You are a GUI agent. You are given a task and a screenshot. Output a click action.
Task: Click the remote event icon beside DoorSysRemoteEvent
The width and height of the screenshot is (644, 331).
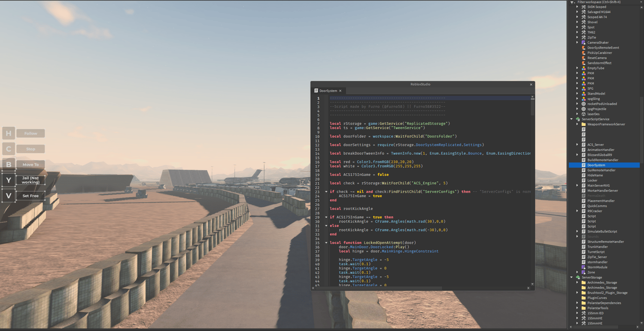[583, 48]
